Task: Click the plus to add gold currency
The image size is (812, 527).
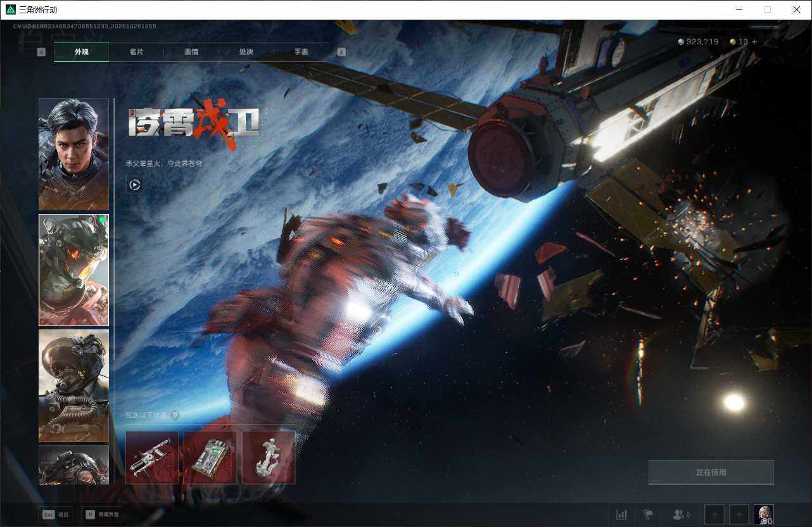Action: coord(754,42)
